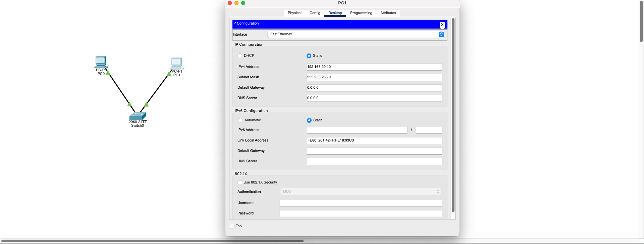This screenshot has height=244, width=644.
Task: Select the Switch0 2960-24TT switch icon
Action: coord(138,116)
